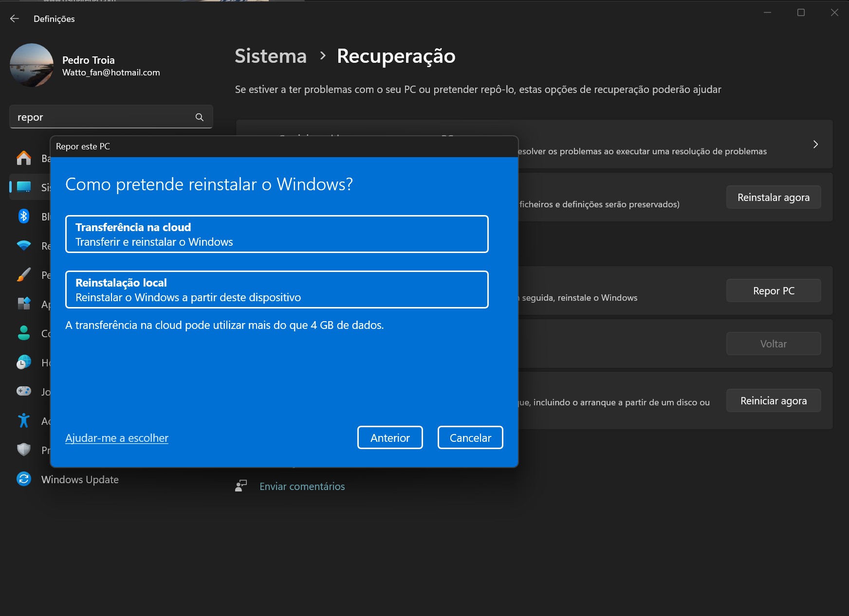Choose Transferência na cloud option
This screenshot has height=616, width=849.
[x=277, y=234]
